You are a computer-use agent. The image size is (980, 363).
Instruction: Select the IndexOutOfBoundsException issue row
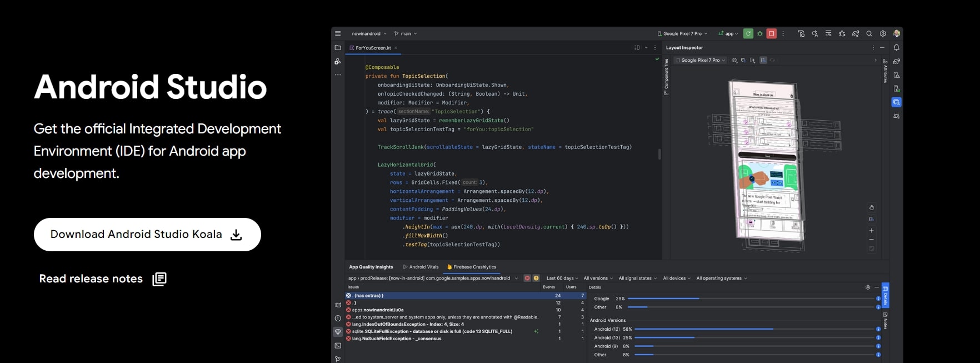(466, 324)
